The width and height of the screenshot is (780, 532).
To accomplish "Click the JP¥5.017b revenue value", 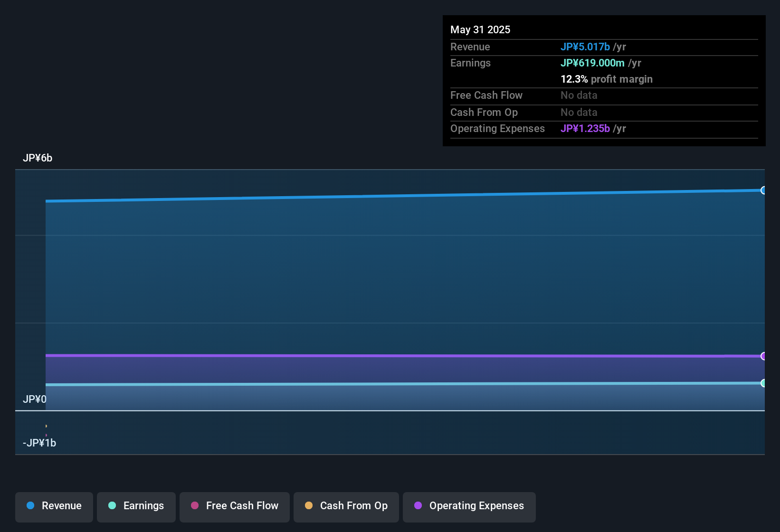I will click(585, 47).
